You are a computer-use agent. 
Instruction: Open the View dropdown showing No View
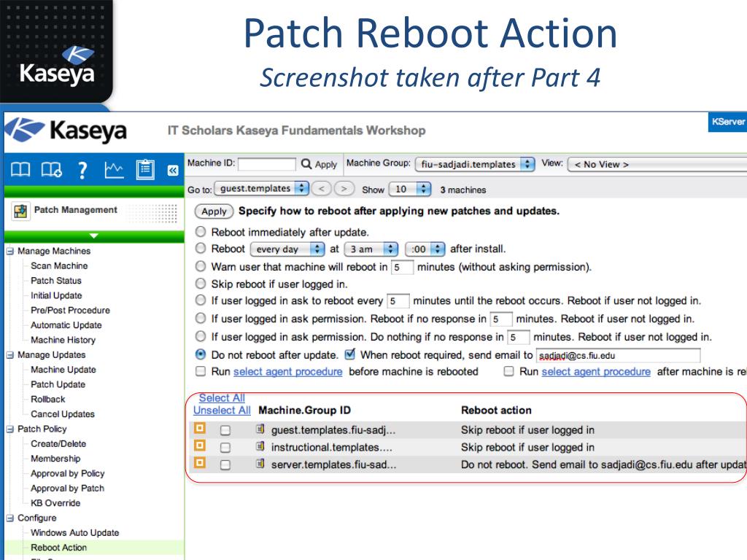coord(657,164)
